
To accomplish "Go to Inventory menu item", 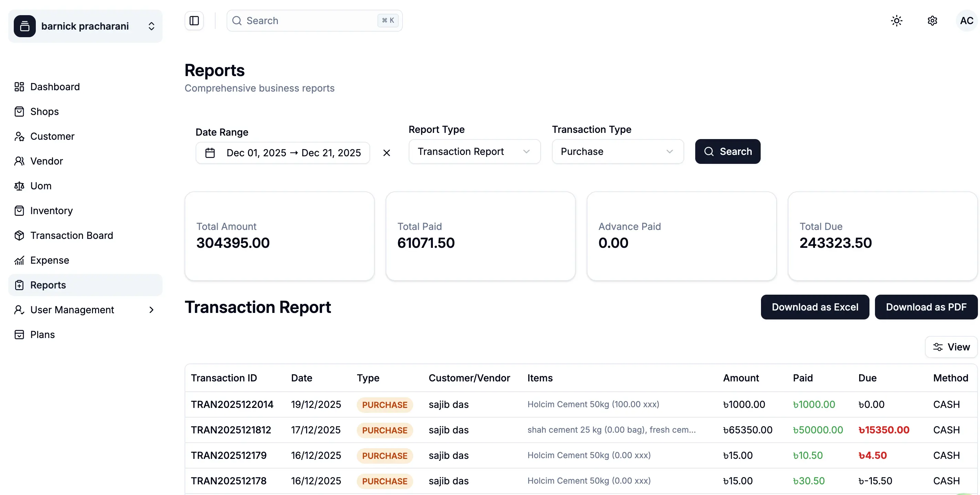I will coord(51,211).
